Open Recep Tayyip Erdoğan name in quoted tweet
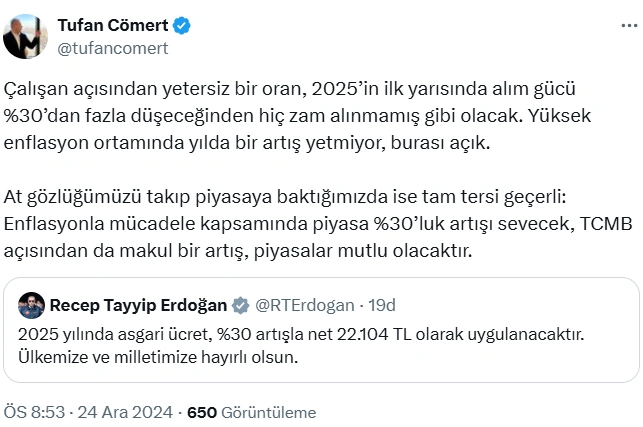643x427 pixels. click(138, 304)
